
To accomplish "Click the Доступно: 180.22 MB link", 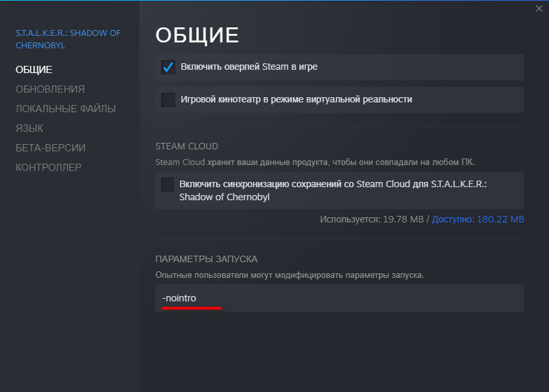I will point(478,219).
